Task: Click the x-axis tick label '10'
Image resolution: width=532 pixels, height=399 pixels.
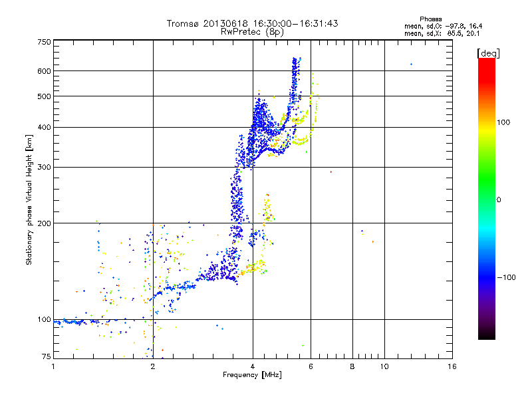Action: [x=384, y=366]
